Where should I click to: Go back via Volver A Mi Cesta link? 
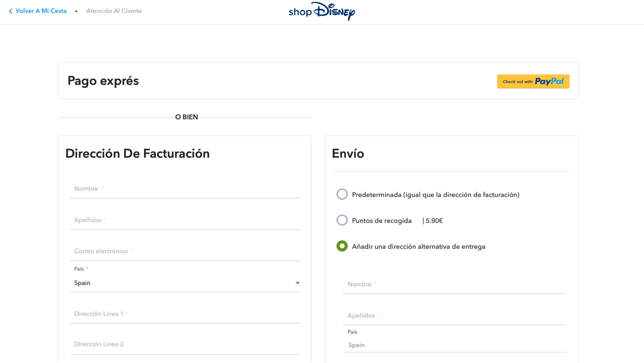pos(41,11)
